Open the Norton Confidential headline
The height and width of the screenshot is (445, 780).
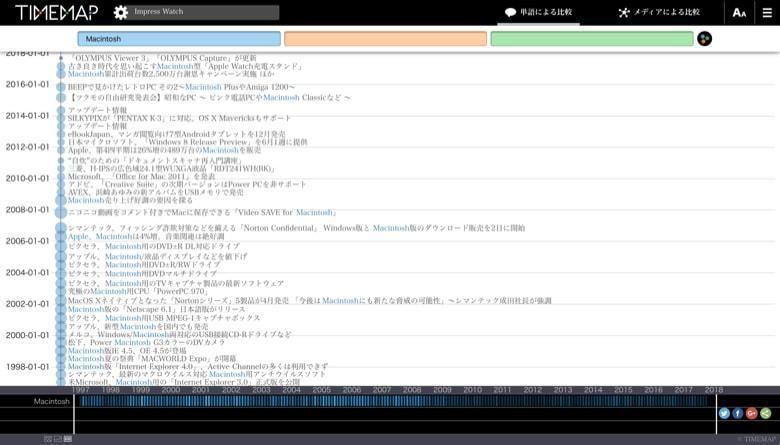tap(296, 228)
